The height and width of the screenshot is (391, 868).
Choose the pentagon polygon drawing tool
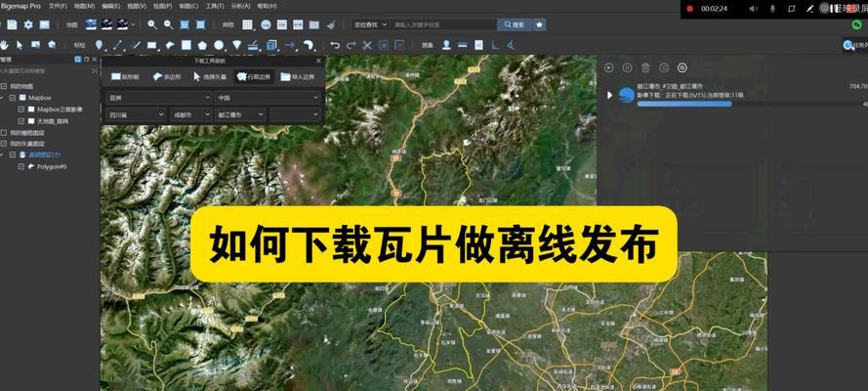tap(203, 45)
